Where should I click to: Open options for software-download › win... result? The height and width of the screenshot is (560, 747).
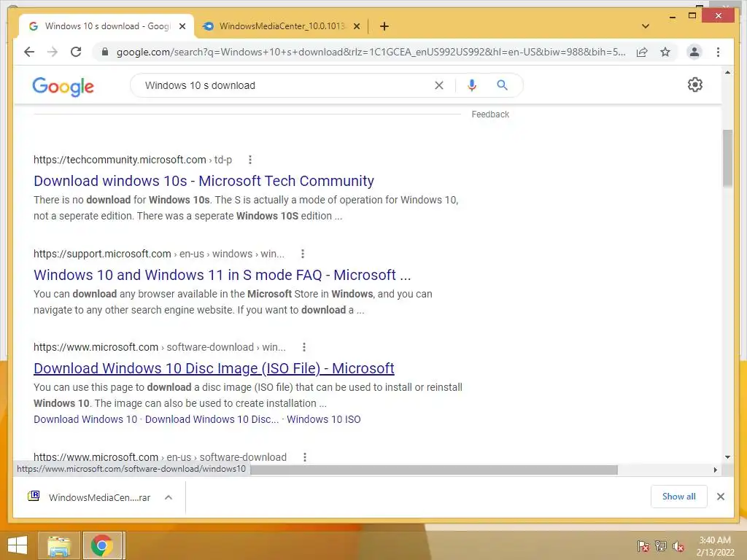click(x=304, y=347)
